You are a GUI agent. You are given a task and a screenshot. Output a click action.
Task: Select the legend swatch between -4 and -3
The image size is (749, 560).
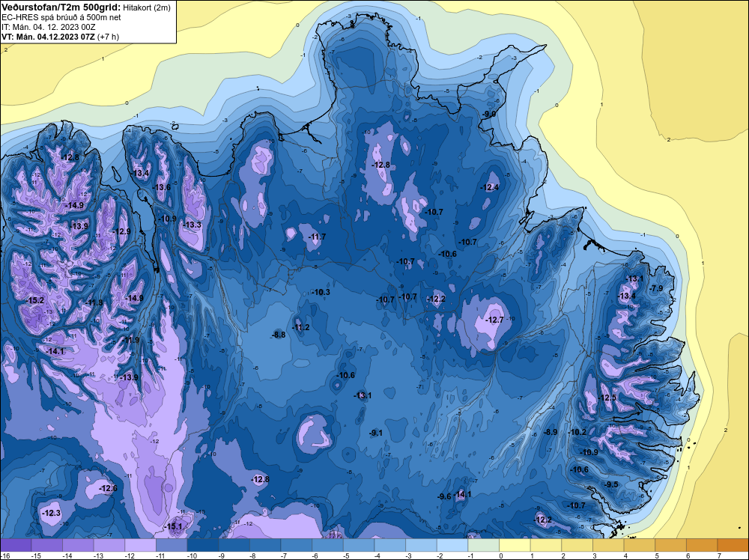pyautogui.click(x=389, y=545)
